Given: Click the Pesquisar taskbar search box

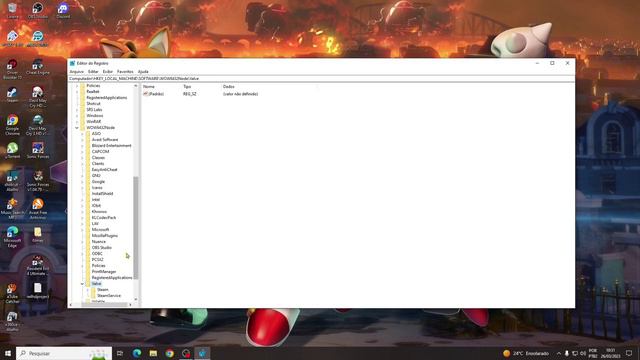Looking at the screenshot, I should [x=64, y=353].
